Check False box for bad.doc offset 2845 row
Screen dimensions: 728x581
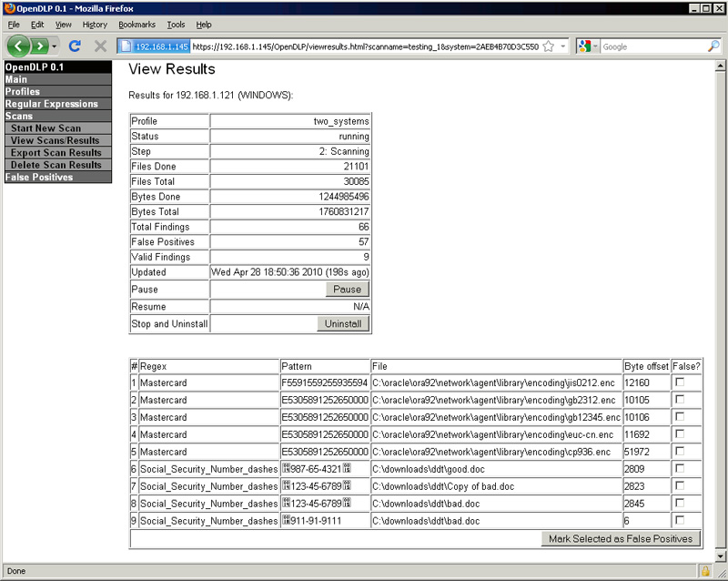tap(680, 503)
